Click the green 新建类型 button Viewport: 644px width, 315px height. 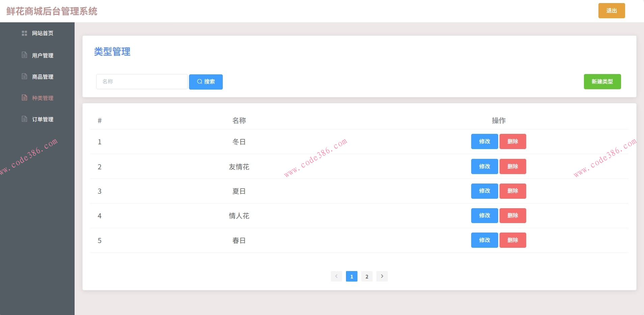(x=602, y=81)
